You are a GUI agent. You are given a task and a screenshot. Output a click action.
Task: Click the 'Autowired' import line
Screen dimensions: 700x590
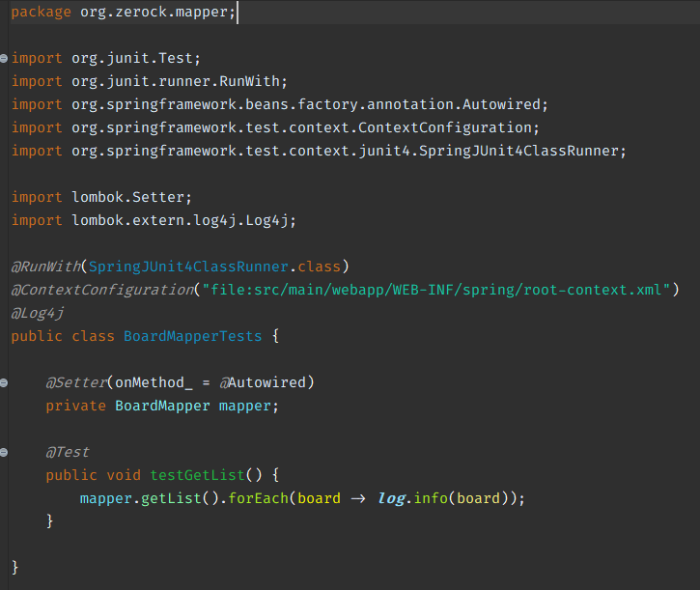click(279, 104)
